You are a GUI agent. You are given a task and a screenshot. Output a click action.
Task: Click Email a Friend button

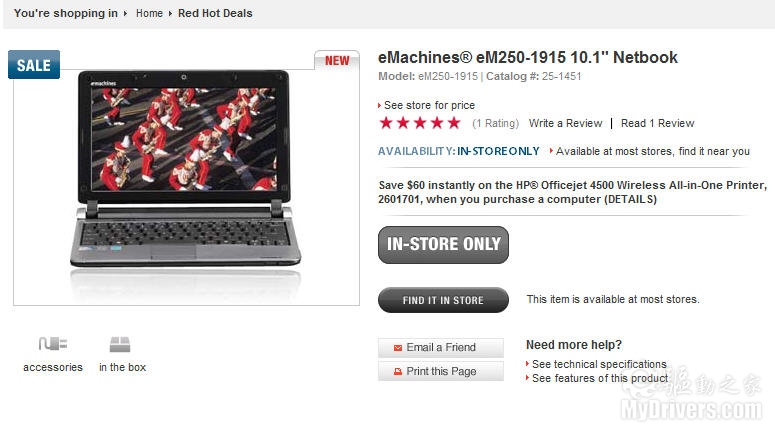click(441, 347)
